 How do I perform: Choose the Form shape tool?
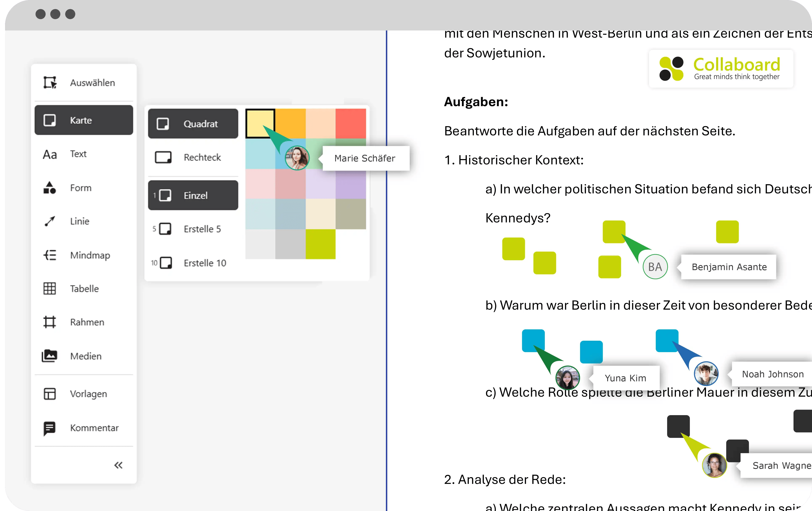point(84,188)
